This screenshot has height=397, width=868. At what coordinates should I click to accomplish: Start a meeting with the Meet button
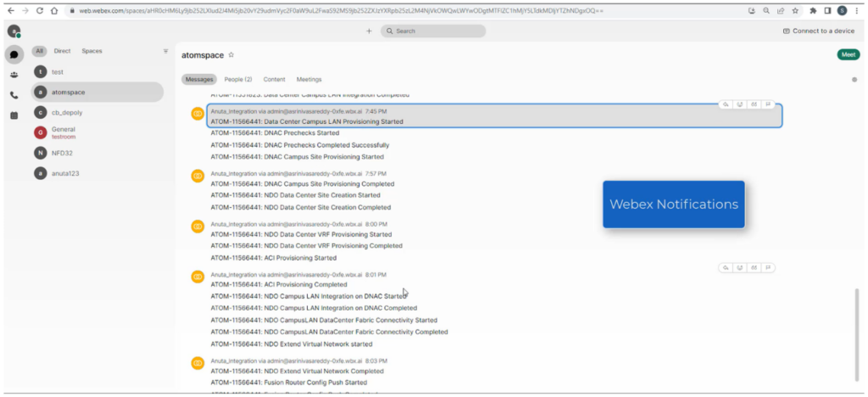click(x=848, y=54)
